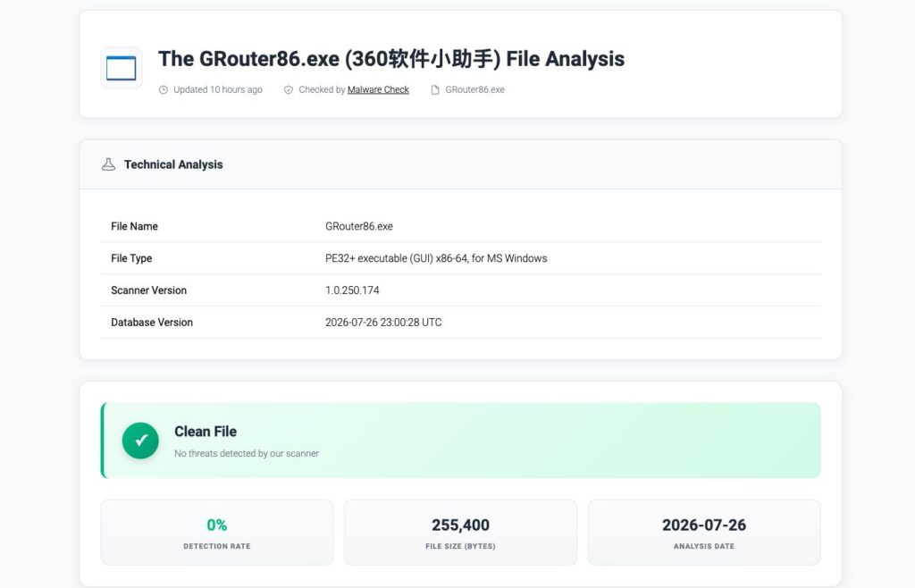Viewport: 915px width, 588px height.
Task: Click the 1.0.250.174 version value
Action: pos(352,290)
